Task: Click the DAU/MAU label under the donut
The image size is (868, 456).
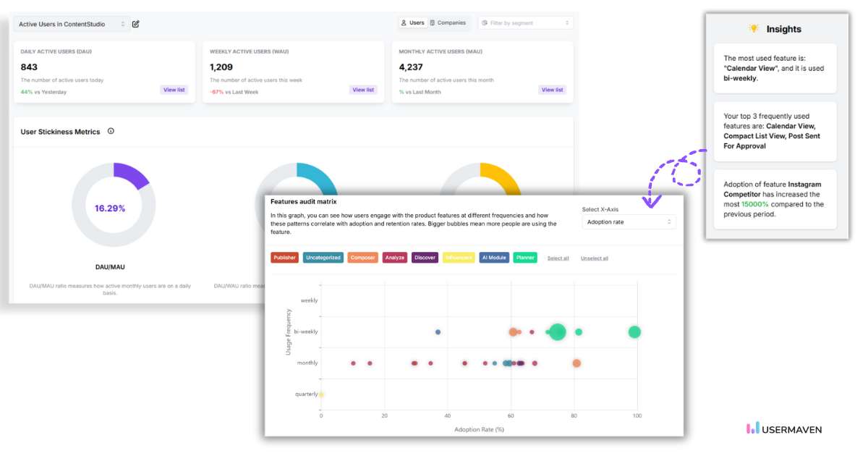Action: [x=110, y=267]
